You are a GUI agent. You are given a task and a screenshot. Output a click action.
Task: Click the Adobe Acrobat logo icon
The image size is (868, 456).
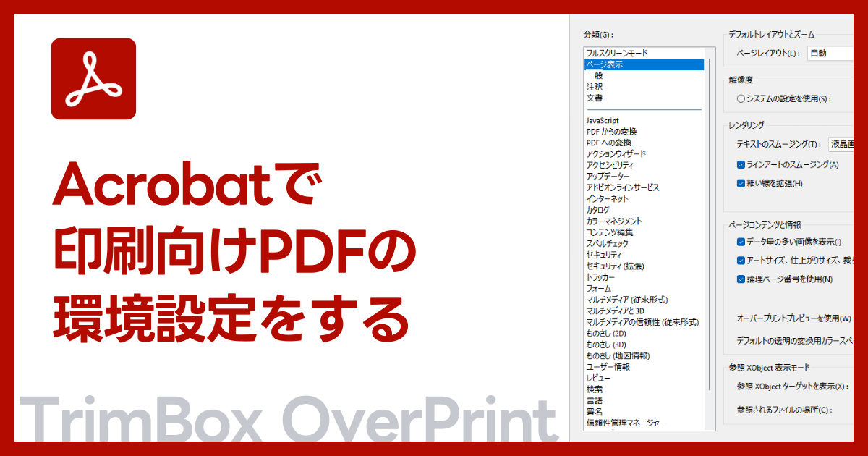click(x=93, y=79)
